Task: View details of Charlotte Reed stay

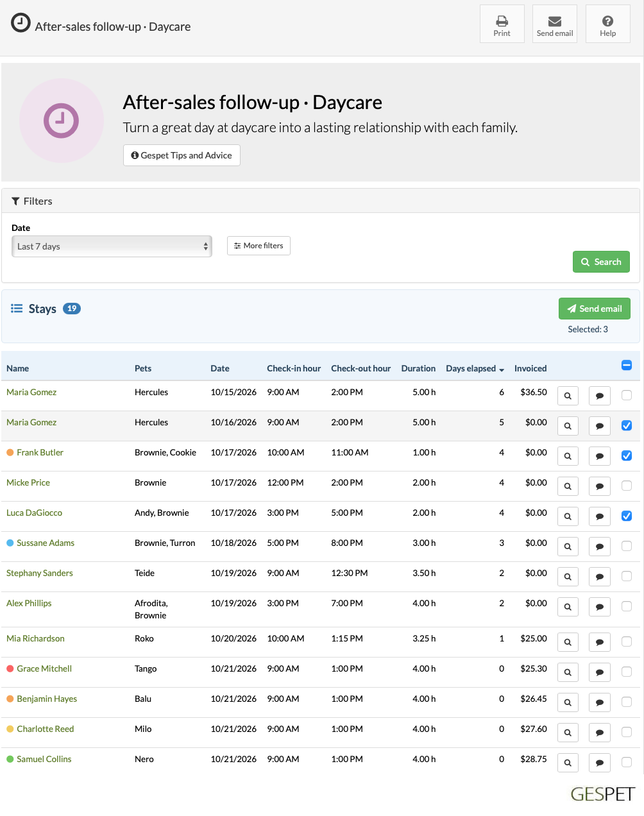Action: (x=568, y=733)
